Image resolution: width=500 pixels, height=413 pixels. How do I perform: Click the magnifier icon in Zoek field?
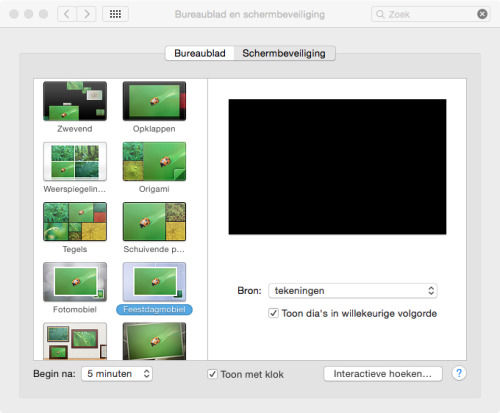[x=380, y=14]
